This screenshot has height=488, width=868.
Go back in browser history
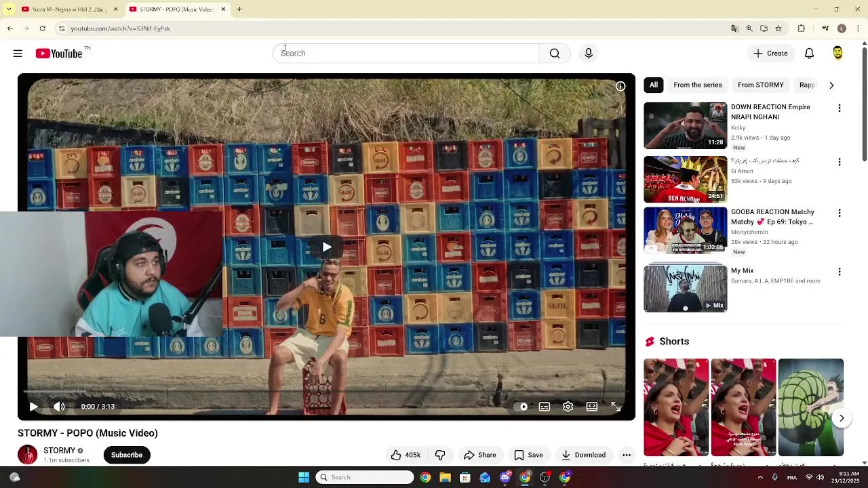pos(9,28)
